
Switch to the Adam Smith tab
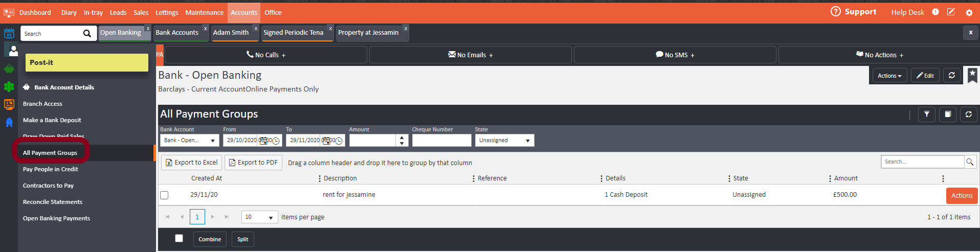[231, 33]
